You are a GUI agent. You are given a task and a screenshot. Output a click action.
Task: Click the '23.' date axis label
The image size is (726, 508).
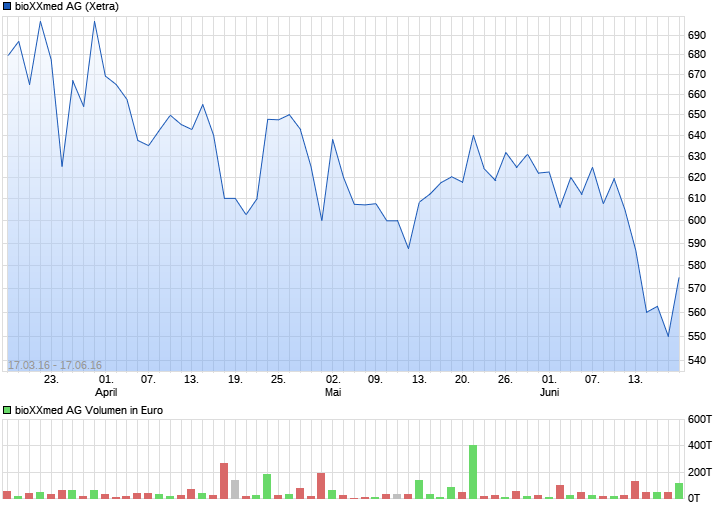[x=51, y=379]
